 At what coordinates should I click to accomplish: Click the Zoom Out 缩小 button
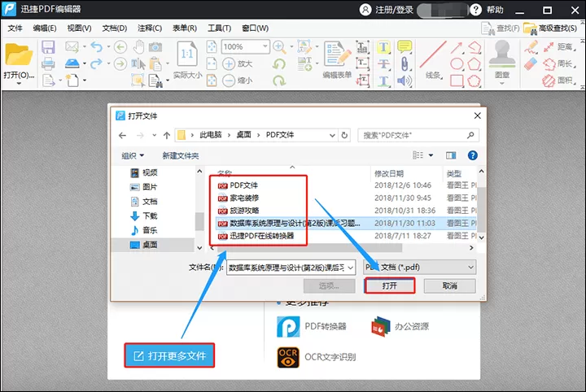(238, 81)
